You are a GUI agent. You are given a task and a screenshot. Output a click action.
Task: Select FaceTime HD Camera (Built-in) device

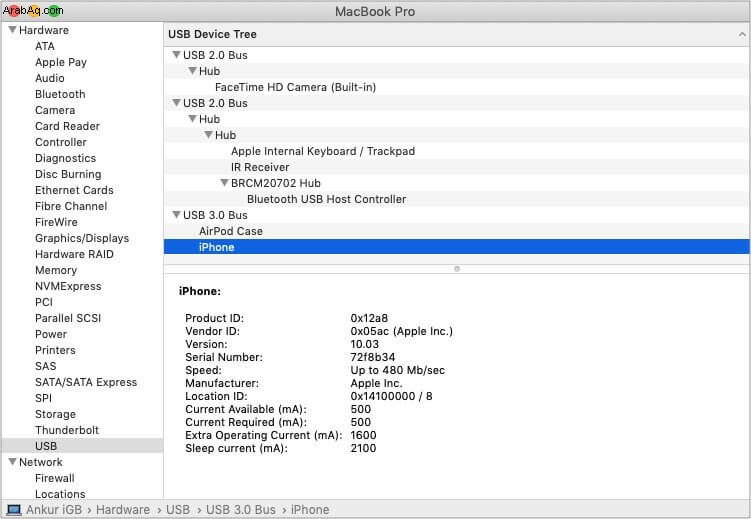[x=295, y=87]
